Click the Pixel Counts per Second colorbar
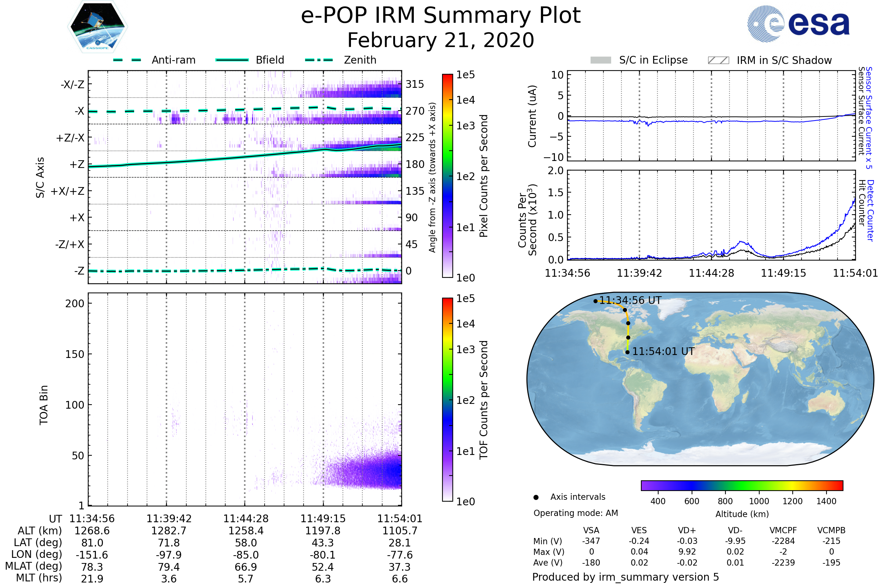This screenshot has height=588, width=882. tap(448, 176)
